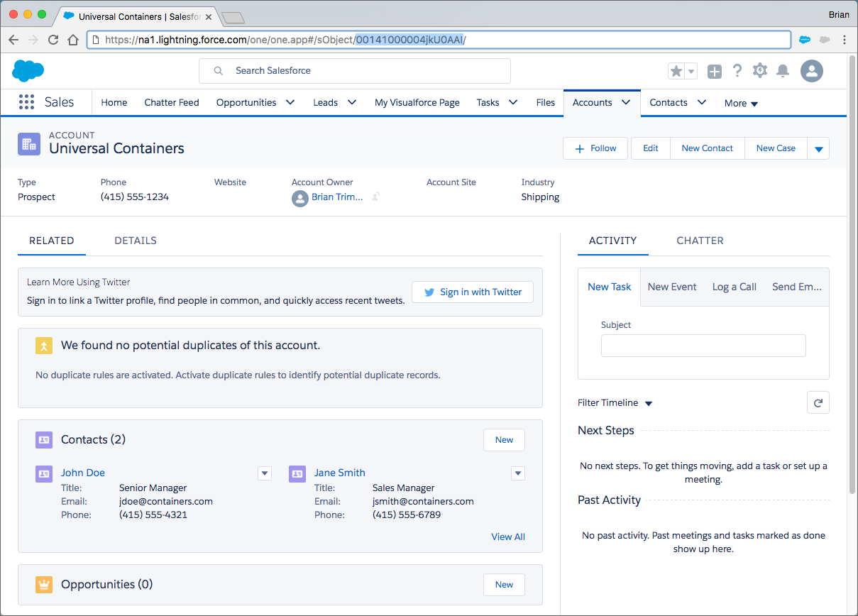This screenshot has height=616, width=858.
Task: Open the John Doe contact link
Action: point(83,473)
